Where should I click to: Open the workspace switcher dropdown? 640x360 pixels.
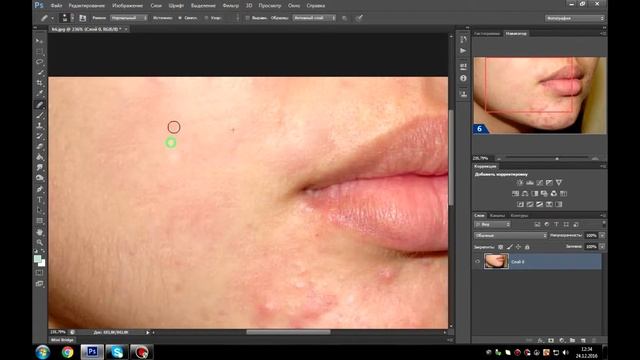tap(575, 18)
